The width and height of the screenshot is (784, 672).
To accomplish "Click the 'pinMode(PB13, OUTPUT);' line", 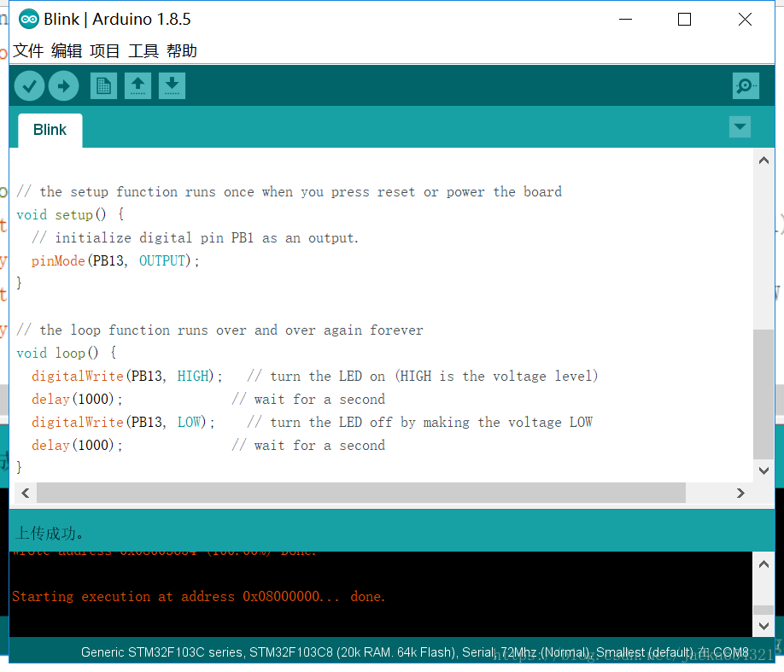I will (115, 261).
